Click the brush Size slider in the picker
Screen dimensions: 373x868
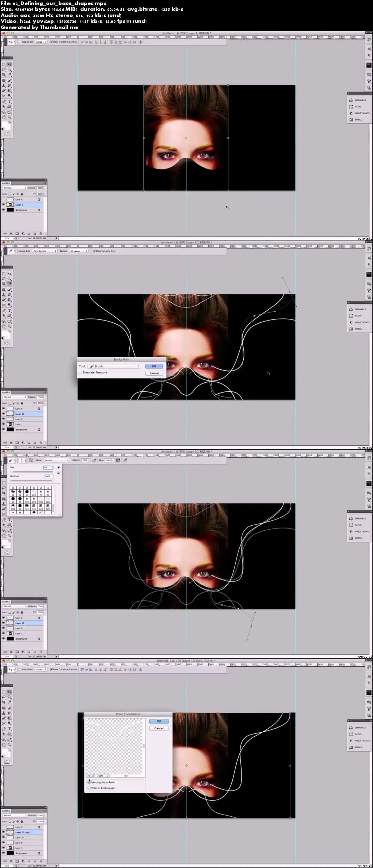point(32,472)
